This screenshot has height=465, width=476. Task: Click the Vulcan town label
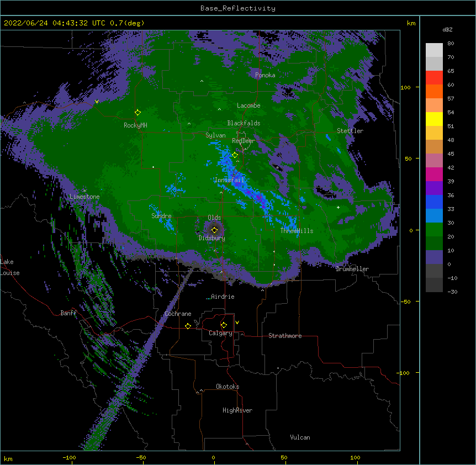coord(300,437)
